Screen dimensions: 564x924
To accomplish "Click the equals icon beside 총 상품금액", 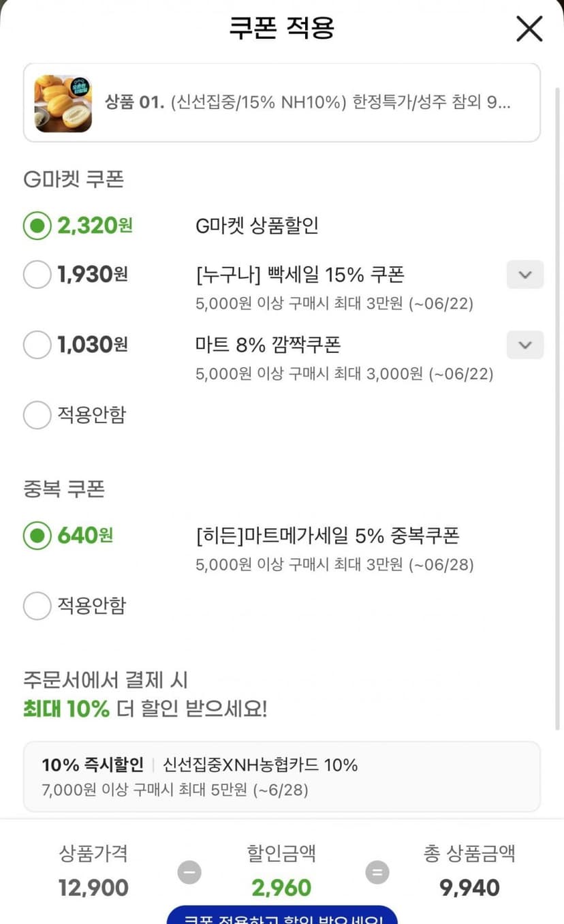I will coord(377,872).
